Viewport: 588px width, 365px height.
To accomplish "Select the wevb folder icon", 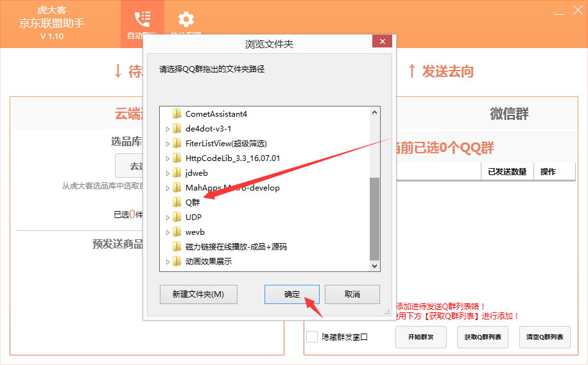I will coord(177,232).
